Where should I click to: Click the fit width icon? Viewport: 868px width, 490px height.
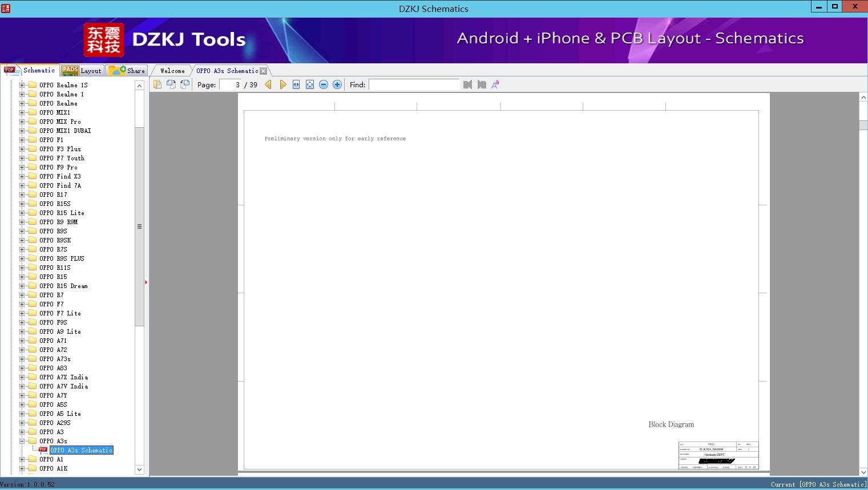point(296,84)
